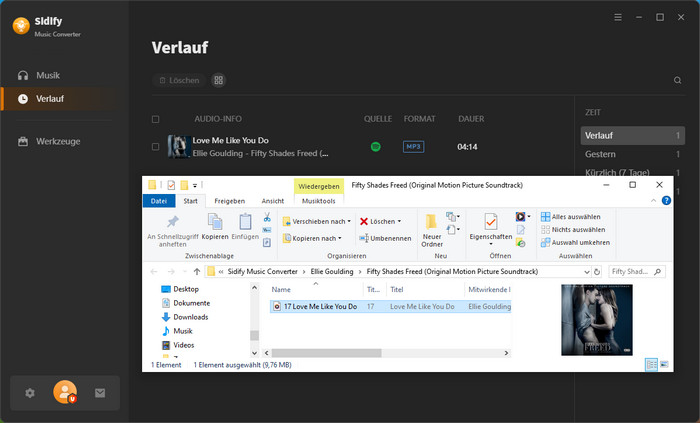Click the search icon in Verlauf

[677, 80]
